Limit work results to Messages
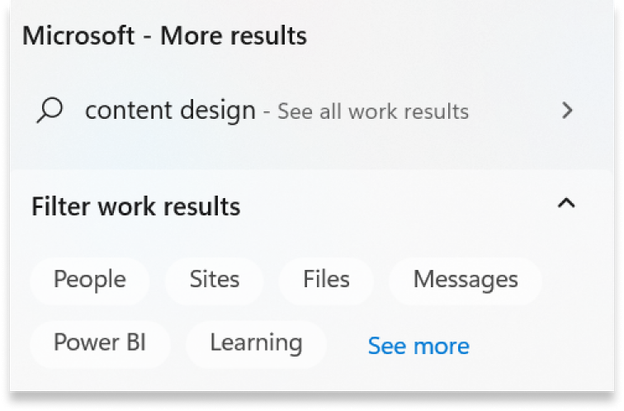The image size is (624, 411). click(x=465, y=279)
